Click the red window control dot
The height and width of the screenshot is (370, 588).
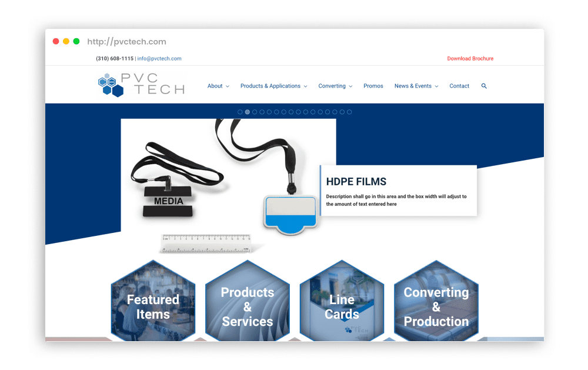(x=56, y=41)
